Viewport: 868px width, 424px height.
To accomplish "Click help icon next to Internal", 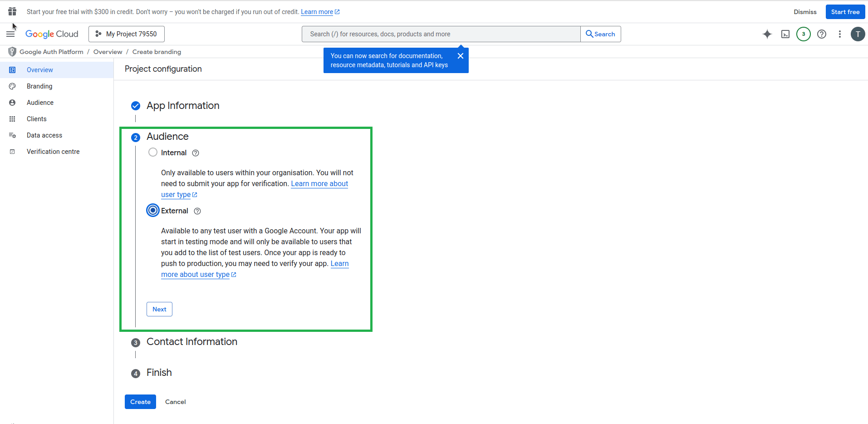I will pyautogui.click(x=196, y=153).
